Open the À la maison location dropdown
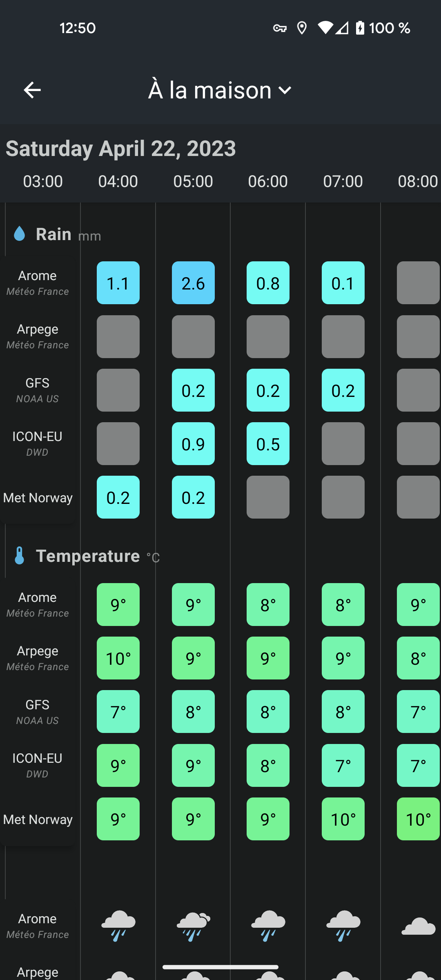The width and height of the screenshot is (441, 980). tap(220, 90)
